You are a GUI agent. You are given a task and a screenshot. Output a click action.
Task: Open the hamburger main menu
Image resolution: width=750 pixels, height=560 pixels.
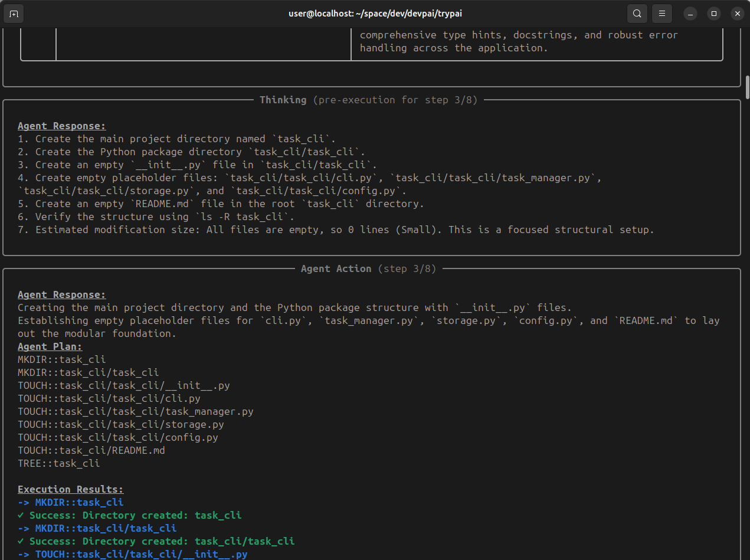pyautogui.click(x=662, y=14)
